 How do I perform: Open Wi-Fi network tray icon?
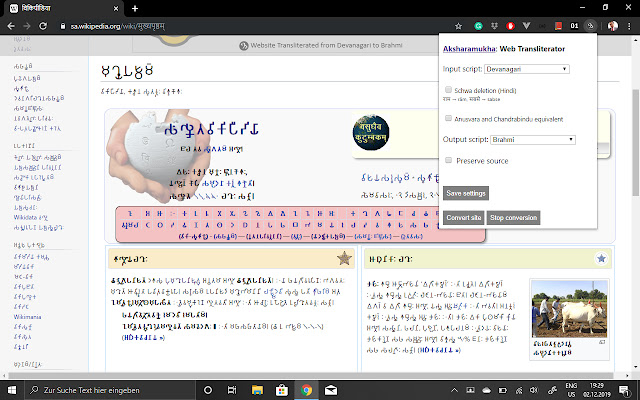click(519, 390)
